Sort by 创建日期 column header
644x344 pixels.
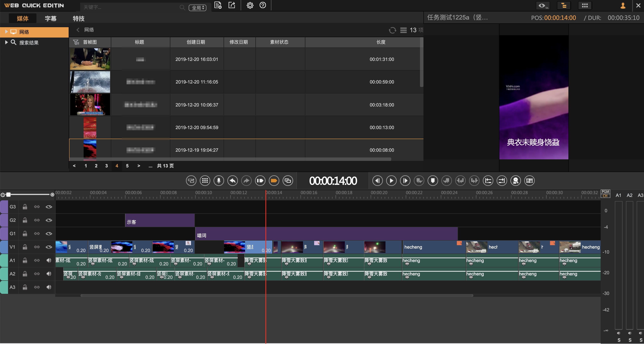(x=197, y=42)
